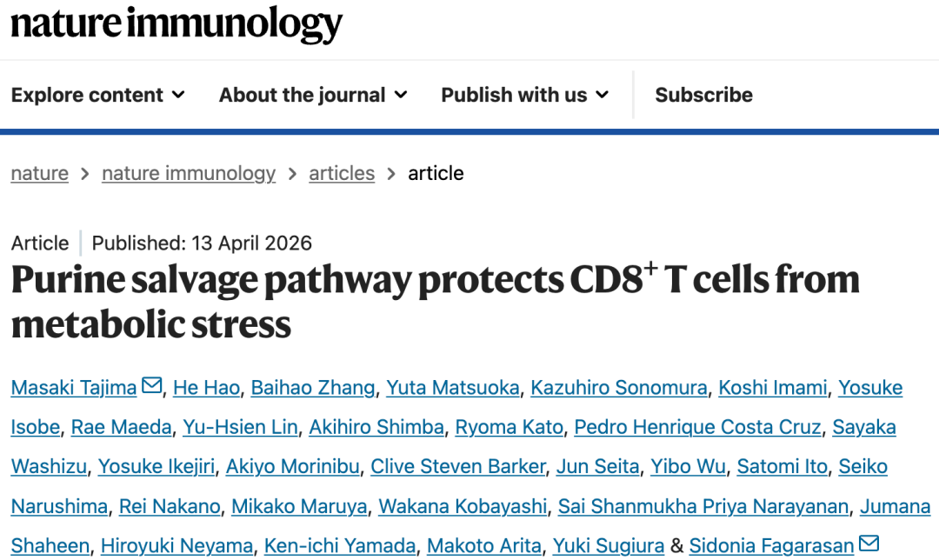Click envelope icon next to Masaki Tajima
Screen dimensions: 939x560
(x=152, y=385)
